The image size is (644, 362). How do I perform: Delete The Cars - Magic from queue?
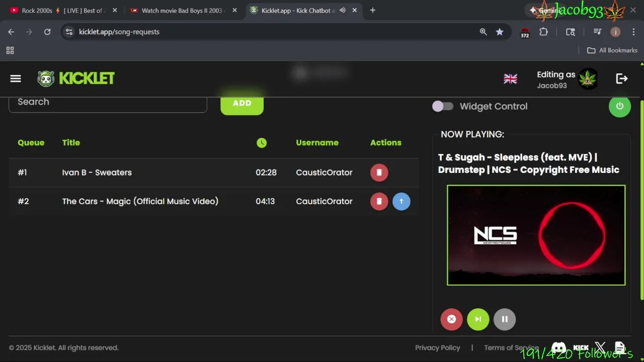tap(379, 201)
